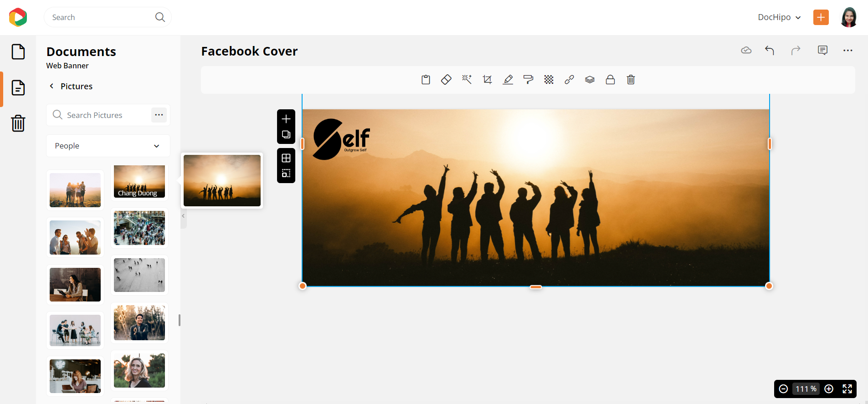The width and height of the screenshot is (868, 404).
Task: Open the Trash section in sidebar
Action: click(18, 123)
